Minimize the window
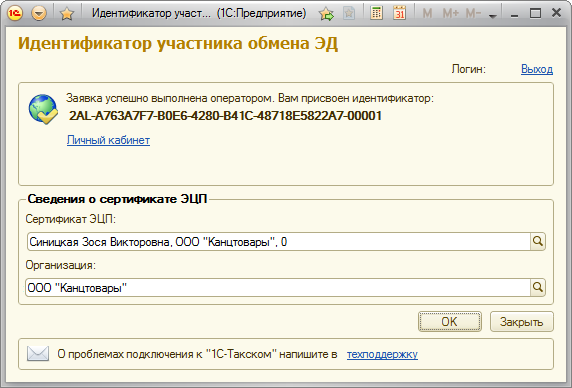The height and width of the screenshot is (388, 572). (514, 15)
